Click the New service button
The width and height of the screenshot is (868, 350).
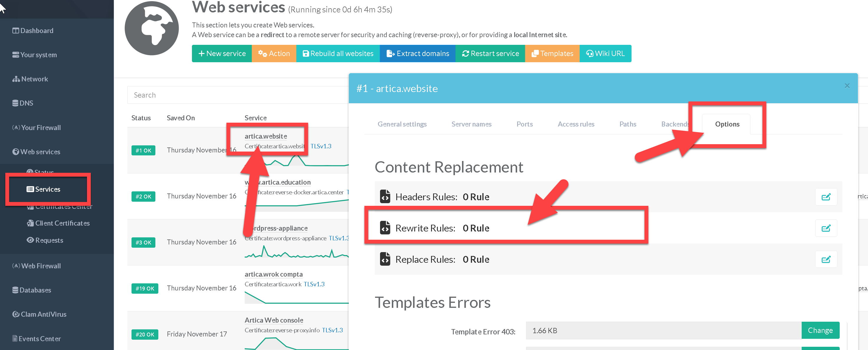pyautogui.click(x=222, y=54)
